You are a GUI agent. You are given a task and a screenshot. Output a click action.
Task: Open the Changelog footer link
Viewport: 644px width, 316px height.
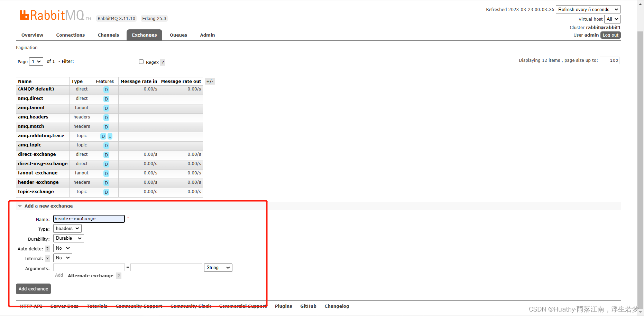(x=337, y=306)
